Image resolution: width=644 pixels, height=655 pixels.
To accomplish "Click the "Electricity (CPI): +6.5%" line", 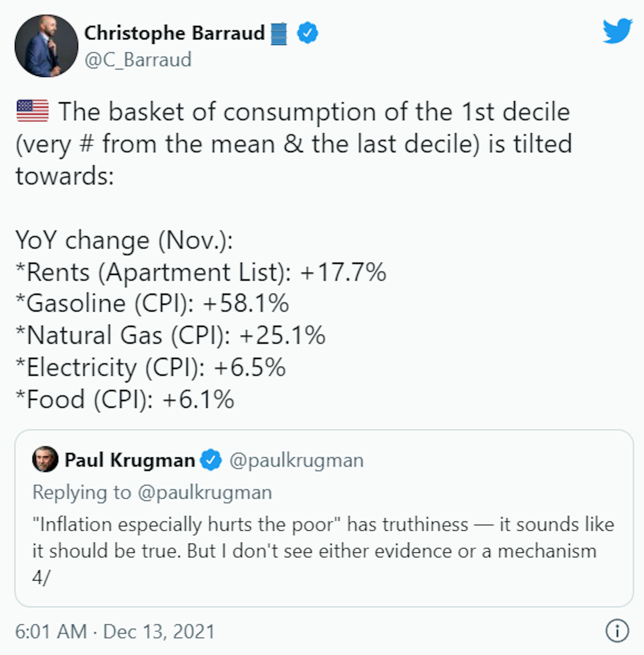I will (151, 367).
